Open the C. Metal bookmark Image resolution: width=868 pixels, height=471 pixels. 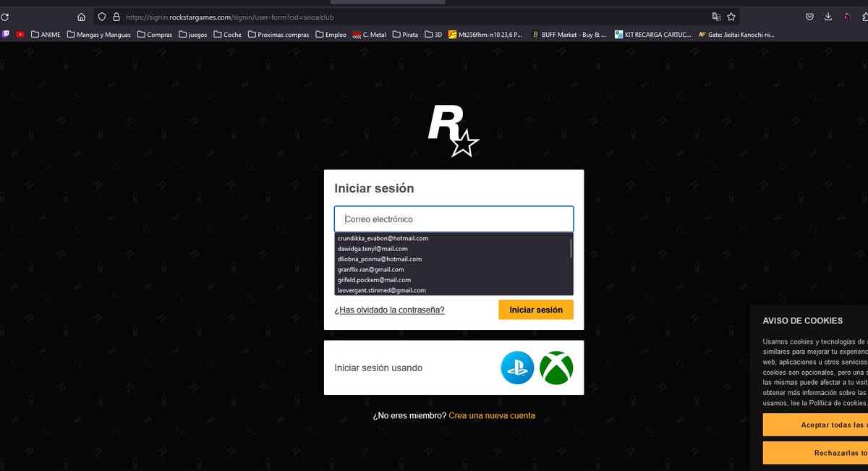[369, 34]
